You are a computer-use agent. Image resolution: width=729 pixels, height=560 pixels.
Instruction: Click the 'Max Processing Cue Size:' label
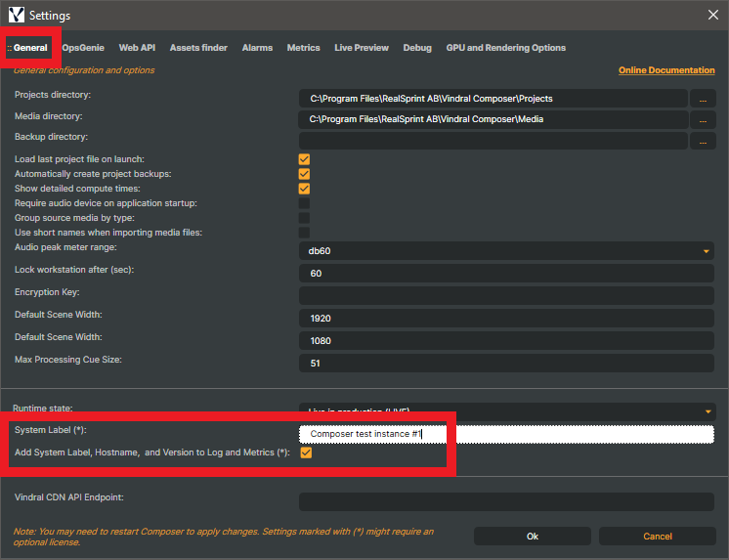point(67,360)
